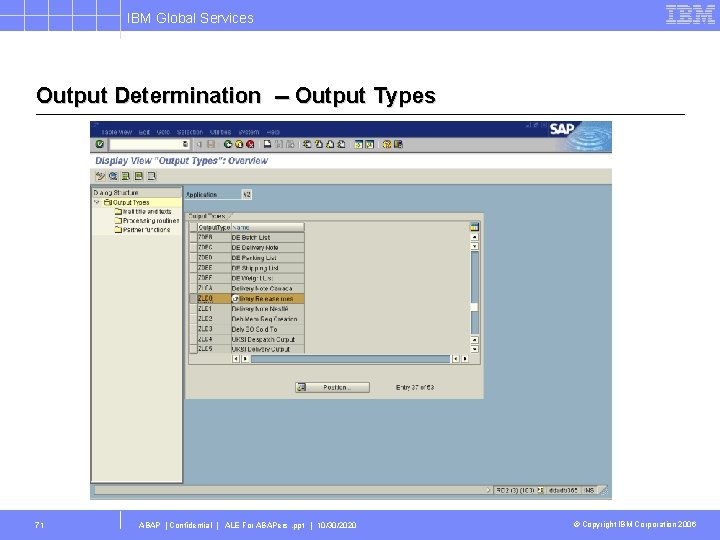Open the Goto menu
This screenshot has width=720, height=540.
pyautogui.click(x=163, y=132)
